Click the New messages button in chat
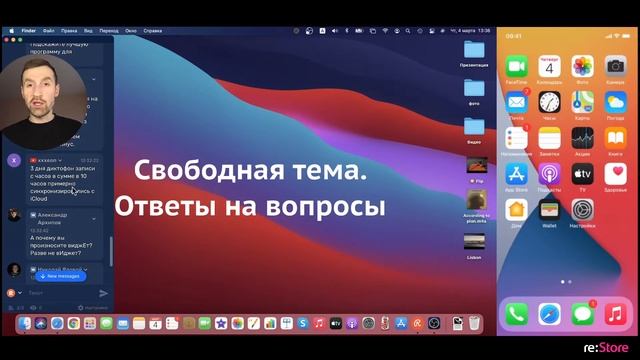The width and height of the screenshot is (640, 360). 60,276
